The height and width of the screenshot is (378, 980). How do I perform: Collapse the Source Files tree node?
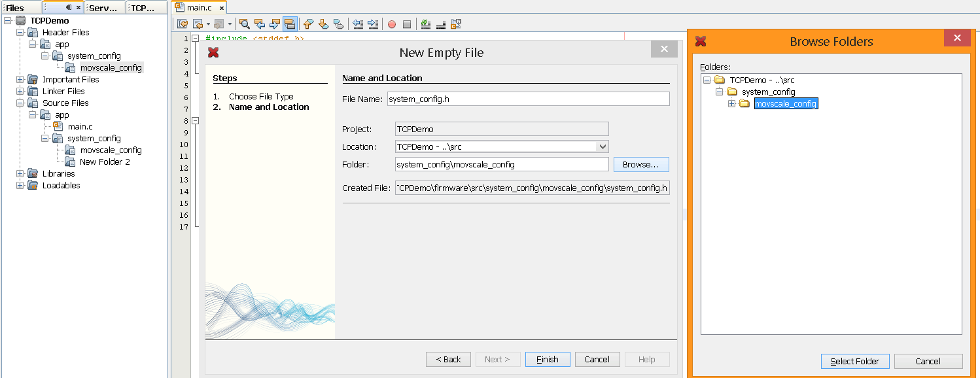[20, 103]
